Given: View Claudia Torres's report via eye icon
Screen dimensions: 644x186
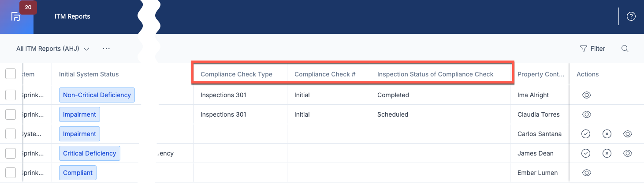Looking at the screenshot, I should 587,114.
